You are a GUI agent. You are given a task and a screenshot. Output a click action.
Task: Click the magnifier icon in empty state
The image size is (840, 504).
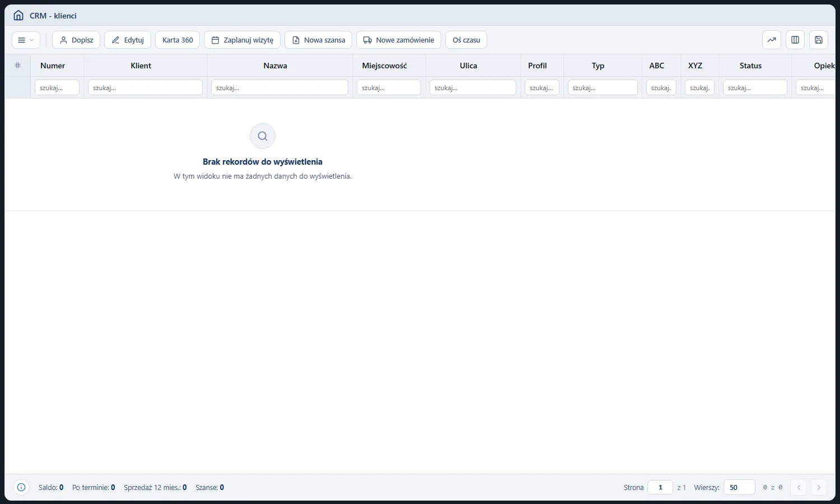coord(263,136)
